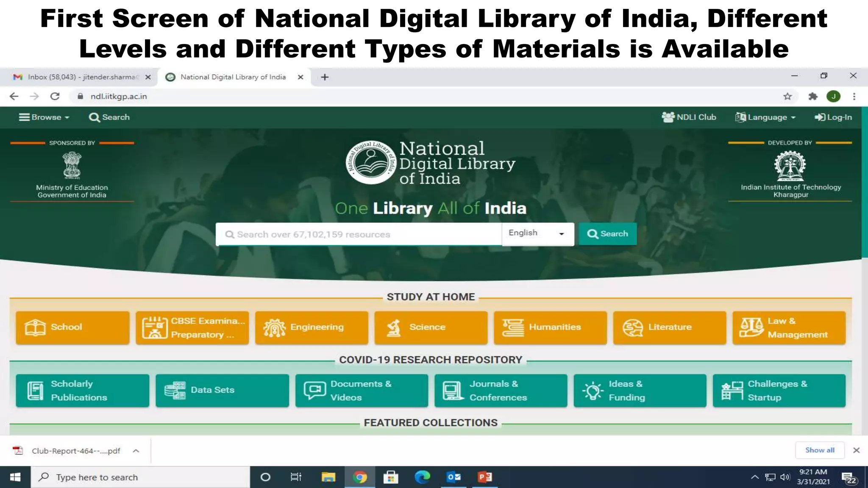Image resolution: width=868 pixels, height=488 pixels.
Task: Go forward in browser history
Action: pos(34,97)
